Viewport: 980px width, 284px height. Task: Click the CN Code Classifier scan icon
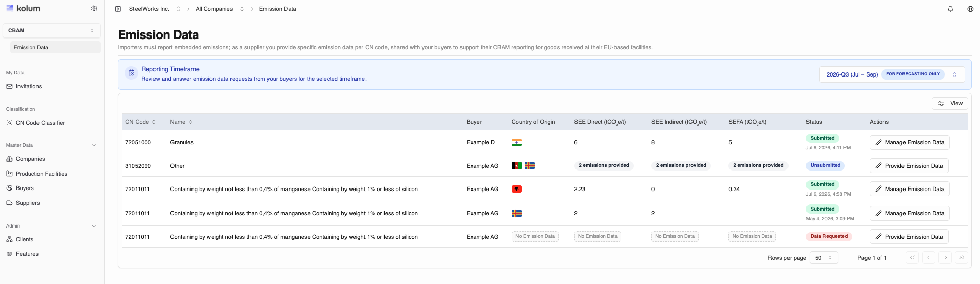coord(9,123)
